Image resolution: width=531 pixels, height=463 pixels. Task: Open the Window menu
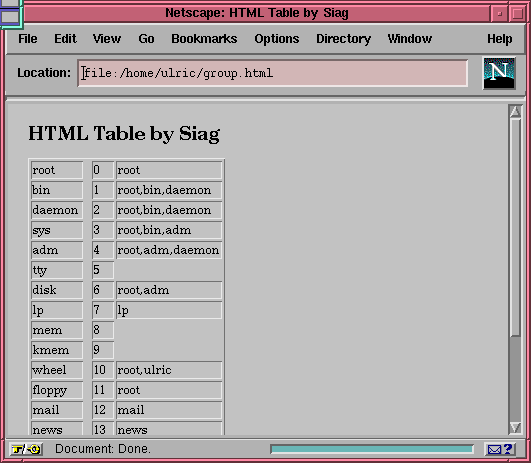click(410, 39)
